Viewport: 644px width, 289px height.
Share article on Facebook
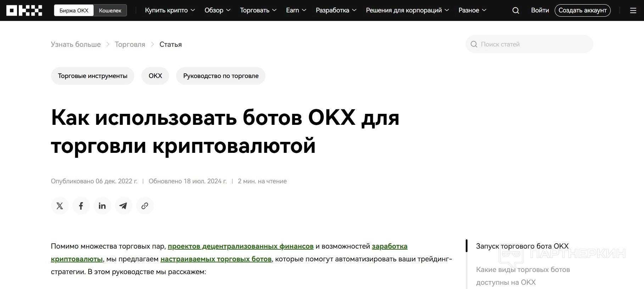point(81,206)
